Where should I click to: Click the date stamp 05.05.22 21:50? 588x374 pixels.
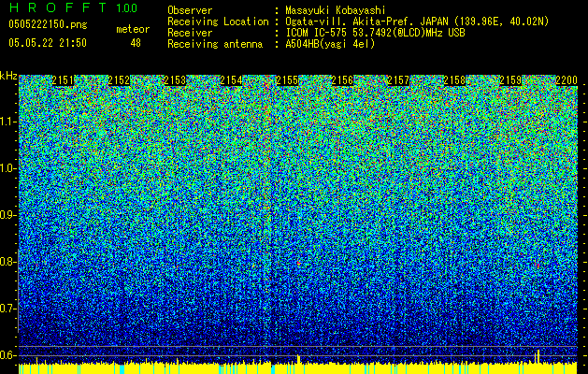[48, 43]
